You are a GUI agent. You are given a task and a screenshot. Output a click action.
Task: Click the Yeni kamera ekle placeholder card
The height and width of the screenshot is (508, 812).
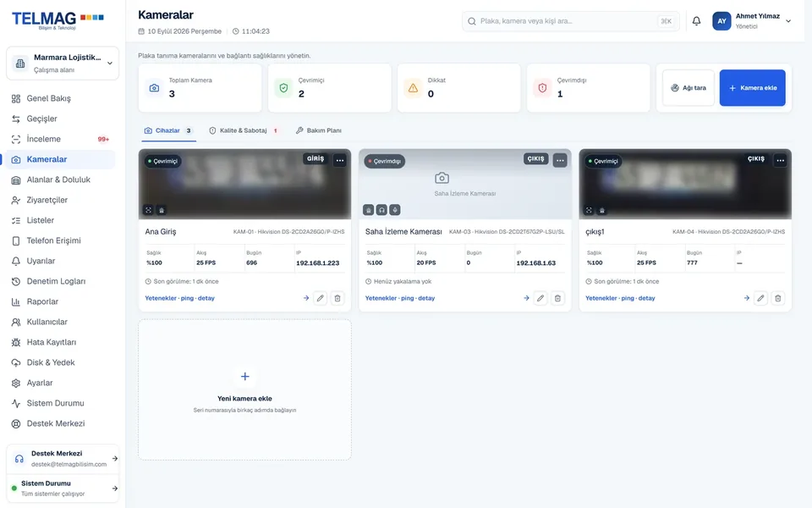click(245, 389)
